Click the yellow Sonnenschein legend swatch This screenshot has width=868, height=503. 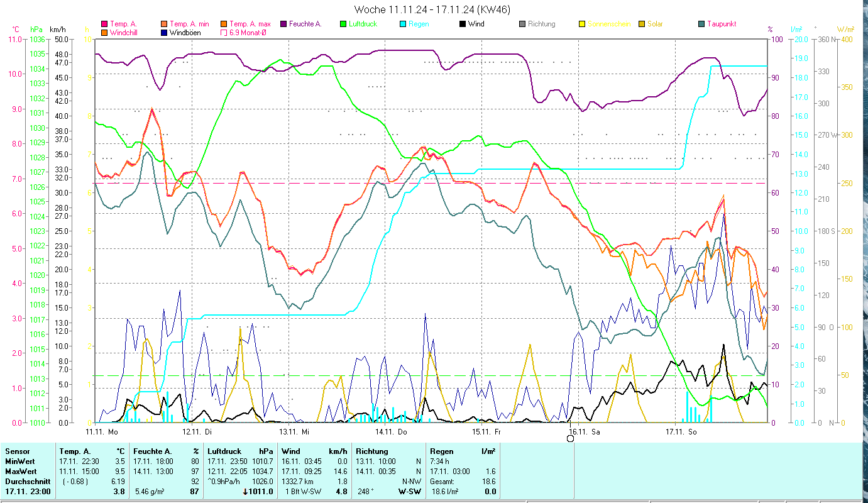[582, 24]
